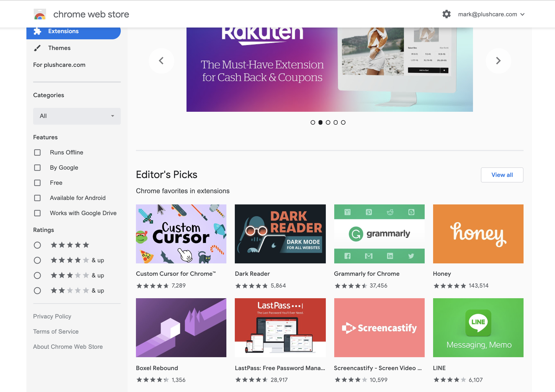Viewport: 555px width, 392px height.
Task: Select the Extensions puzzle icon in sidebar
Action: (37, 31)
